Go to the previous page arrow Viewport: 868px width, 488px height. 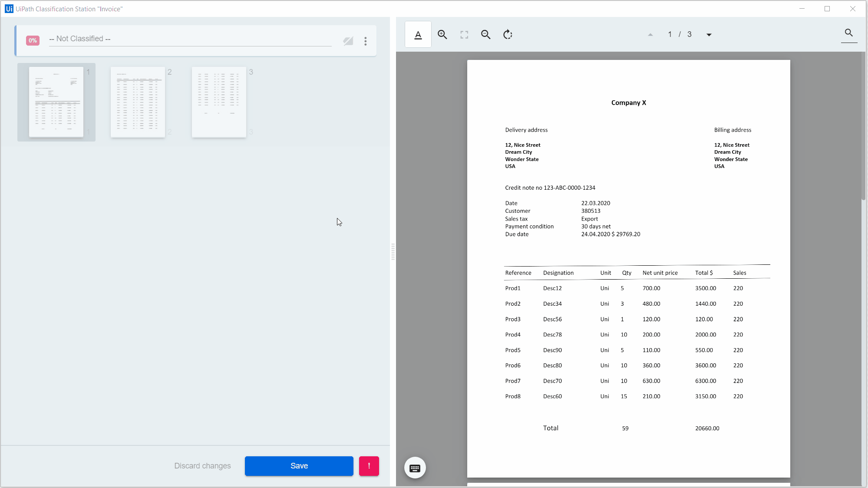[650, 35]
